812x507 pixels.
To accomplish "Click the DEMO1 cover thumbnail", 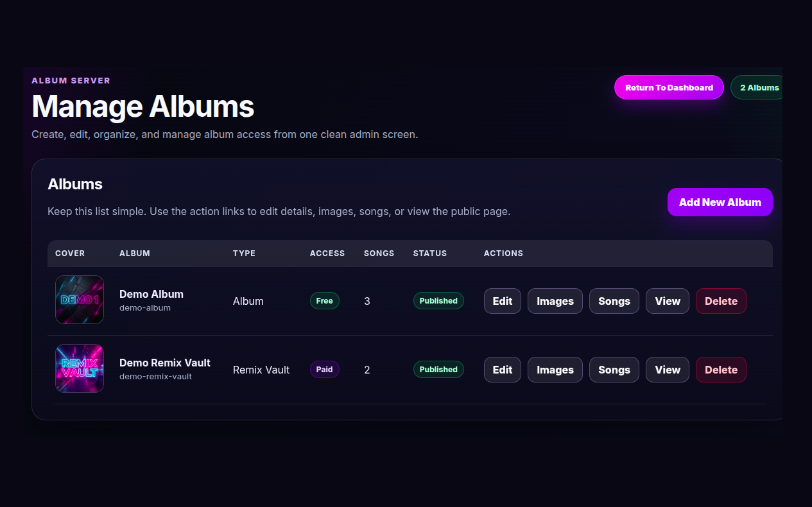I will pyautogui.click(x=80, y=300).
